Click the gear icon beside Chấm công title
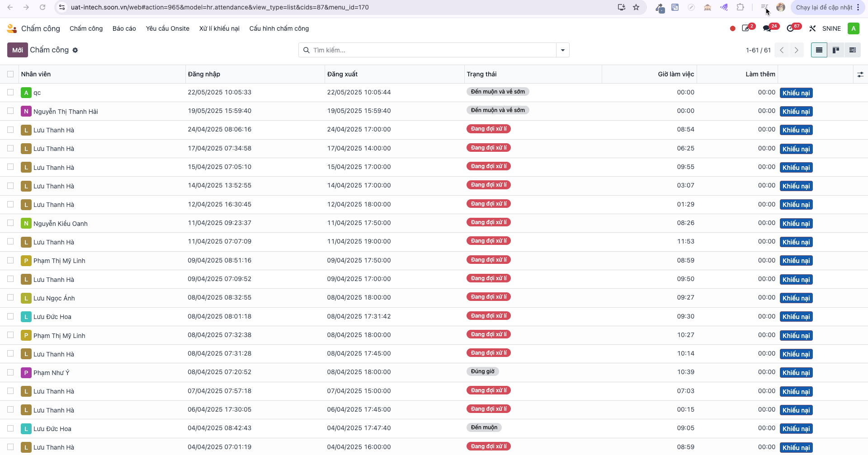This screenshot has height=455, width=868. pyautogui.click(x=75, y=50)
